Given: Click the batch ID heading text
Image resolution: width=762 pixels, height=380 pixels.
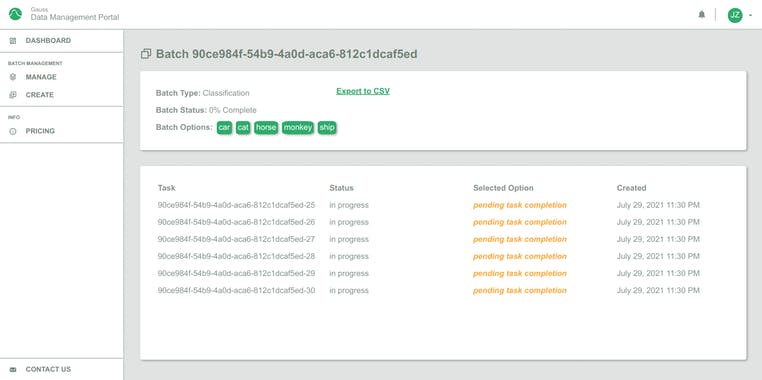Looking at the screenshot, I should [x=287, y=54].
